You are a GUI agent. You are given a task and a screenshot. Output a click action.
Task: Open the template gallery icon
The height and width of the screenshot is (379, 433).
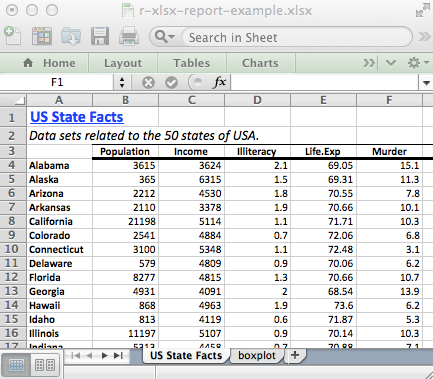point(42,36)
